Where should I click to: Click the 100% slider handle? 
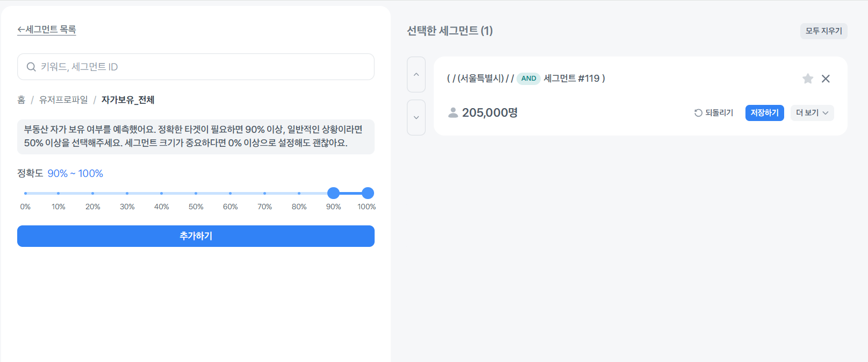[368, 193]
